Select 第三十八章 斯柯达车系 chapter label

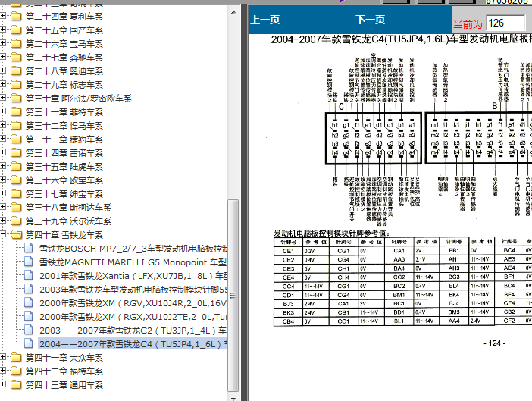[68, 207]
